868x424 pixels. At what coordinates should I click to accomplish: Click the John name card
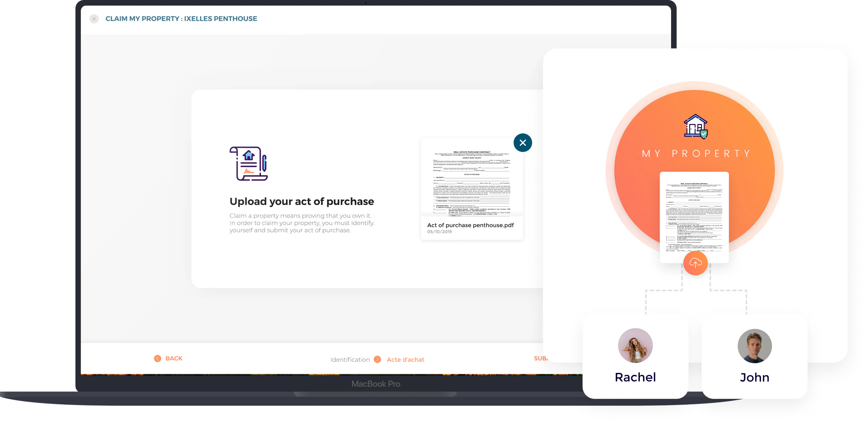pyautogui.click(x=755, y=377)
